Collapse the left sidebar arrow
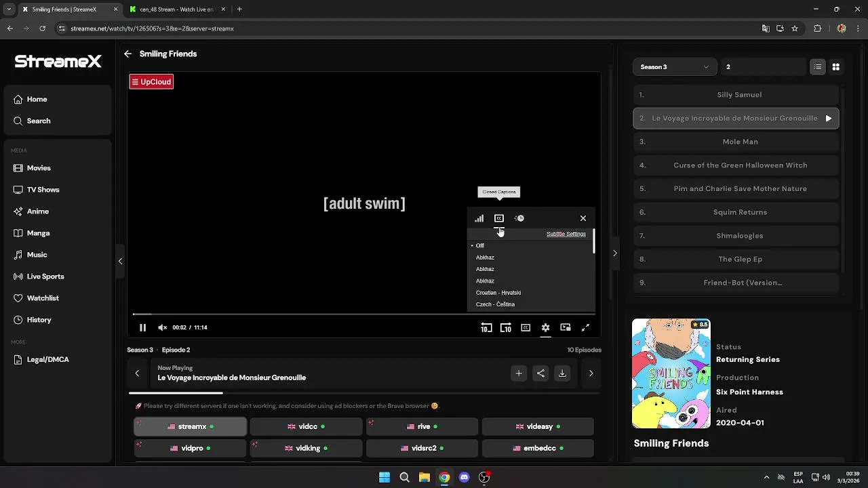 (x=120, y=261)
